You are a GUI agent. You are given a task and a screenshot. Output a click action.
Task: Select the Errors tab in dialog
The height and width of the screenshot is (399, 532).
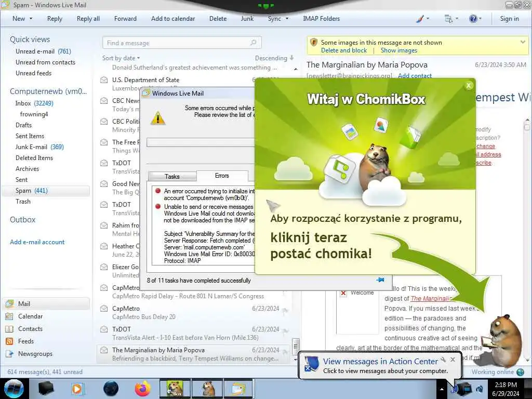(222, 176)
